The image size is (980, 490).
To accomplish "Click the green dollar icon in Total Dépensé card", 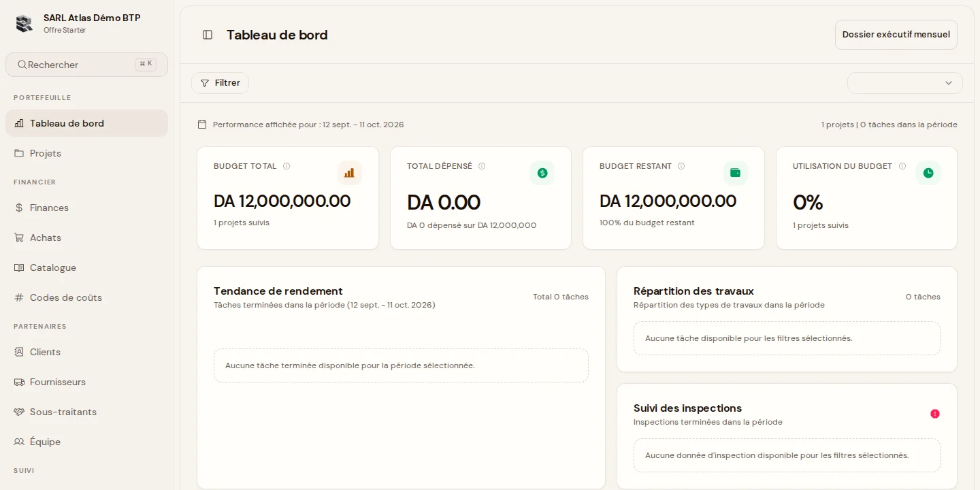I will (x=542, y=173).
